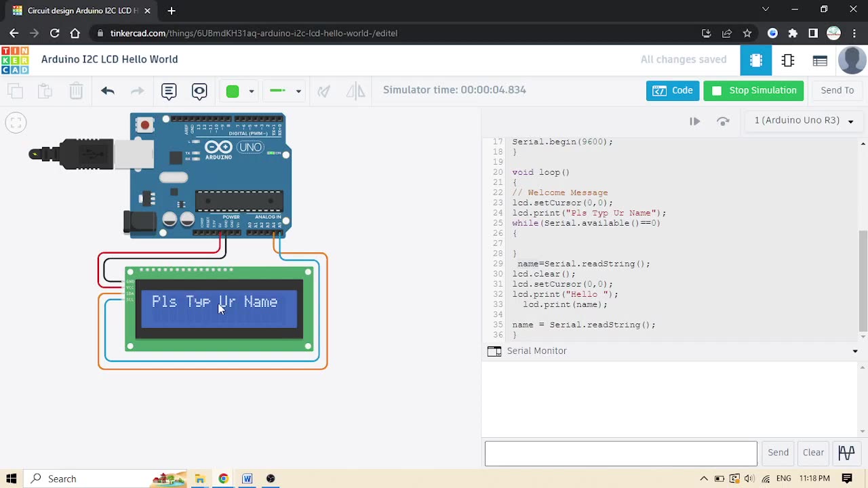The image size is (868, 488).
Task: Show hidden system tray icons chevron
Action: pos(704,479)
